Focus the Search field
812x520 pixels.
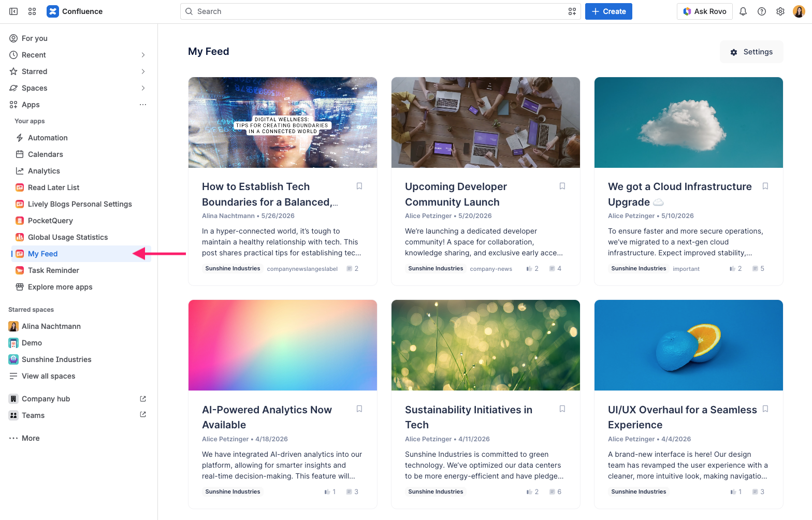click(x=380, y=11)
